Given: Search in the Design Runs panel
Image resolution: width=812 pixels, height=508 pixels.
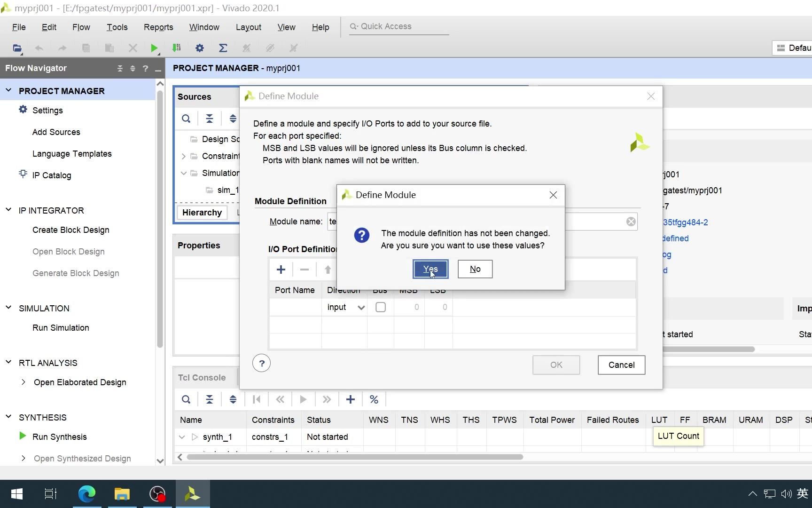Looking at the screenshot, I should tap(186, 399).
